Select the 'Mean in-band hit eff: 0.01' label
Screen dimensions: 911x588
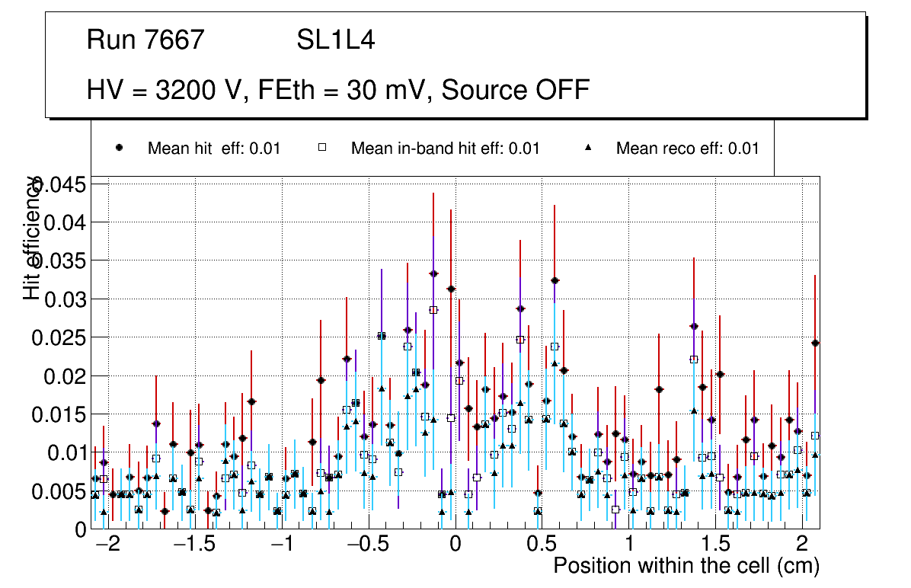coord(445,149)
